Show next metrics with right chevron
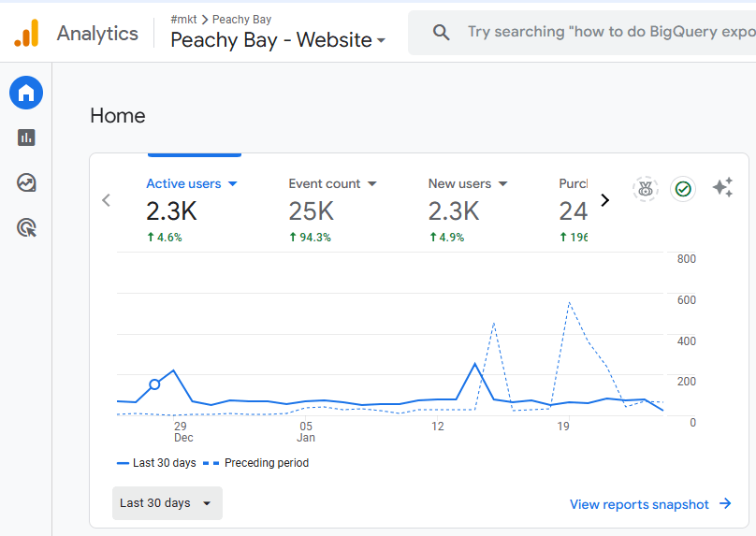The height and width of the screenshot is (536, 756). [605, 200]
